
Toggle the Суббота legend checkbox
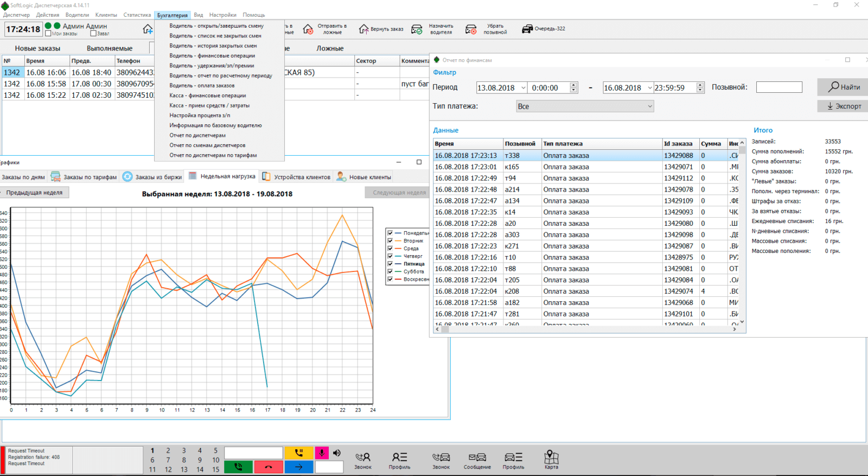390,271
